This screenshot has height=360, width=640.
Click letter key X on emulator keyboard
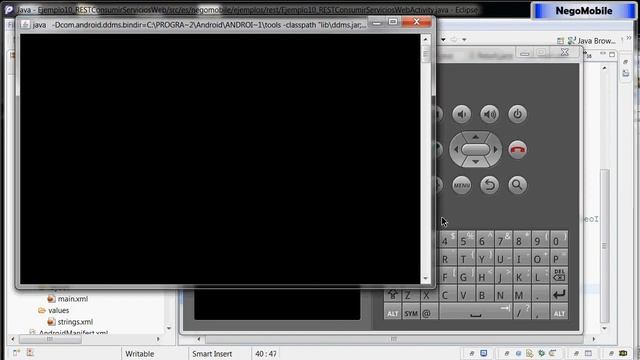pos(428,295)
